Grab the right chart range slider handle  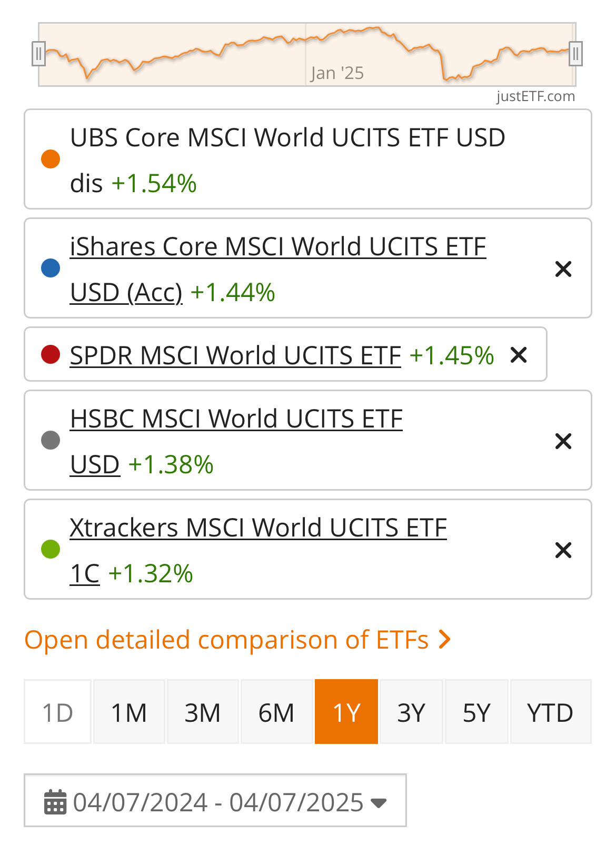pyautogui.click(x=575, y=54)
